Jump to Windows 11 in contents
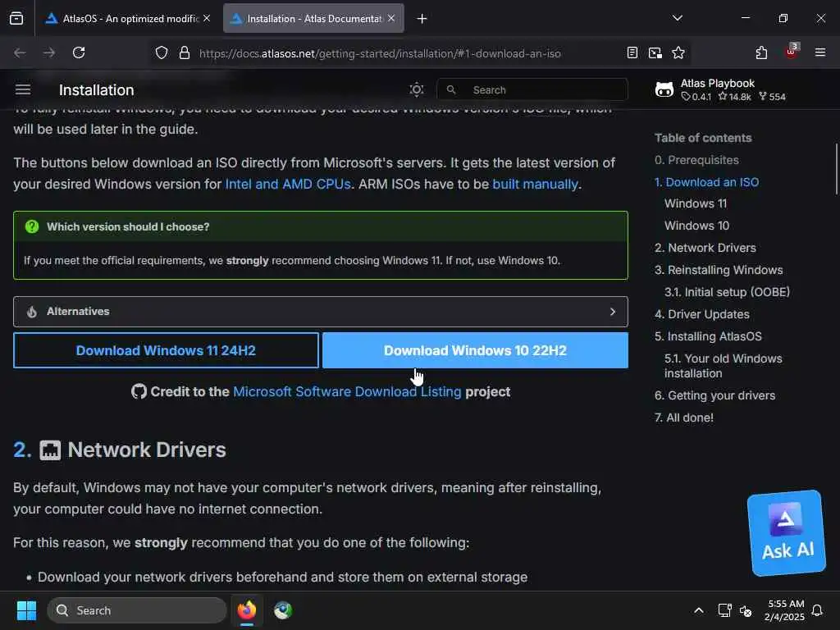Image resolution: width=840 pixels, height=630 pixels. point(696,203)
